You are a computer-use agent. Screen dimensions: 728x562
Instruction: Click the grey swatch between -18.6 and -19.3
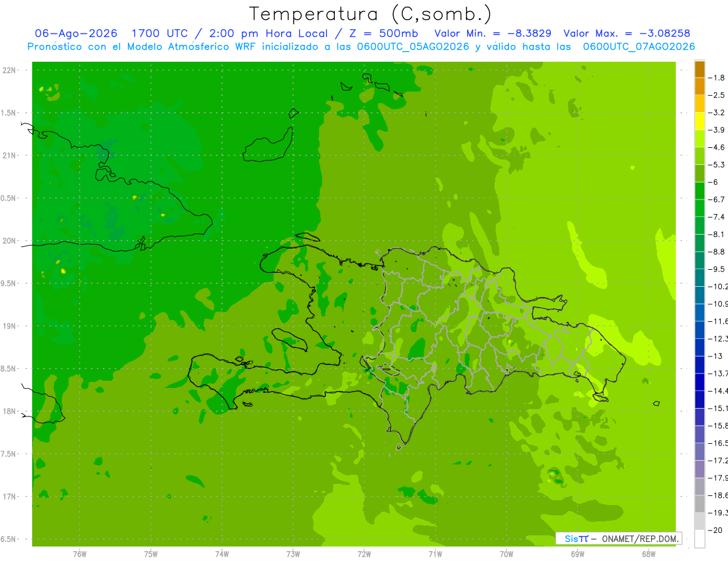click(699, 504)
